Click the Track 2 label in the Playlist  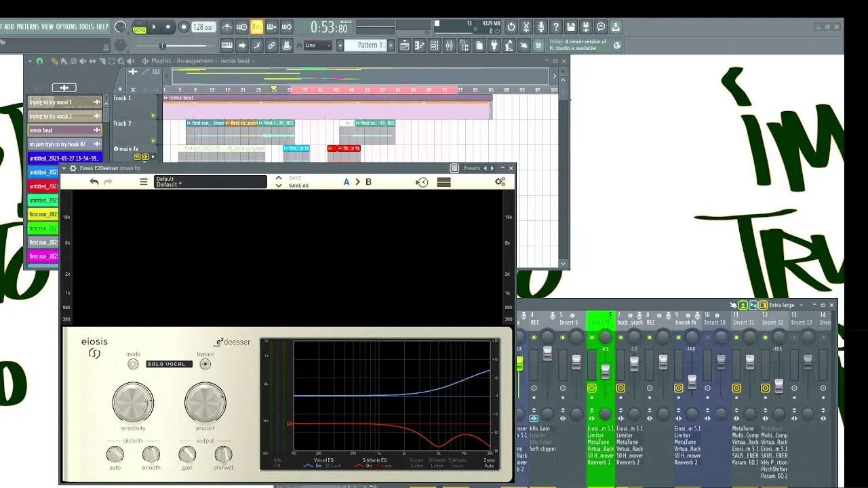pos(123,123)
